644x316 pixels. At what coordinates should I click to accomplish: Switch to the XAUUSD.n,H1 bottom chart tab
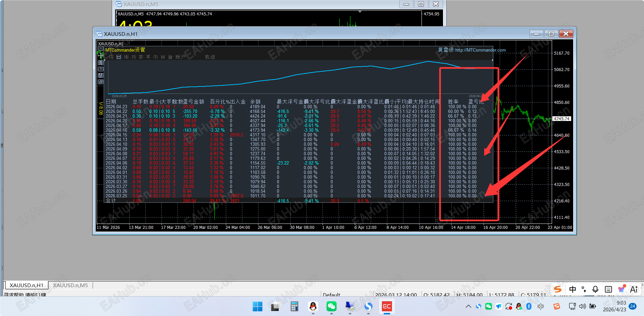coord(26,285)
